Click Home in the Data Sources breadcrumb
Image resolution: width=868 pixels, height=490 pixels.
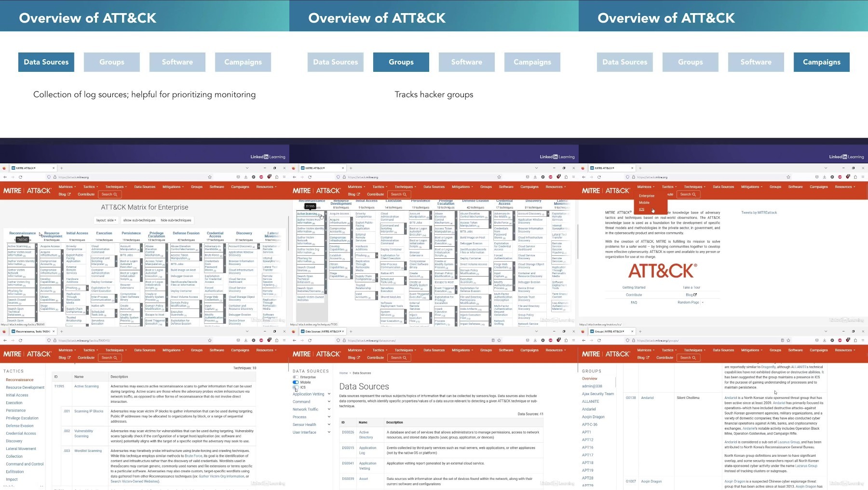[x=343, y=373]
